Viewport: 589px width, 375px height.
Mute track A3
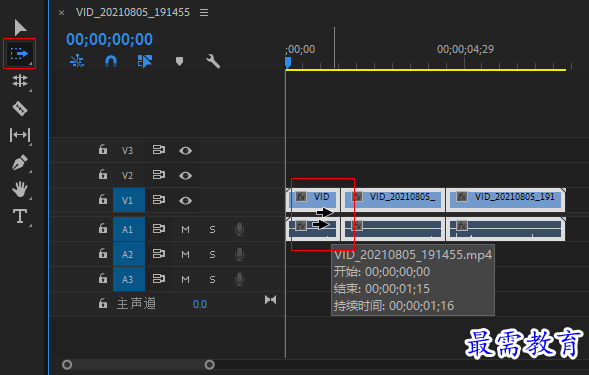click(186, 280)
